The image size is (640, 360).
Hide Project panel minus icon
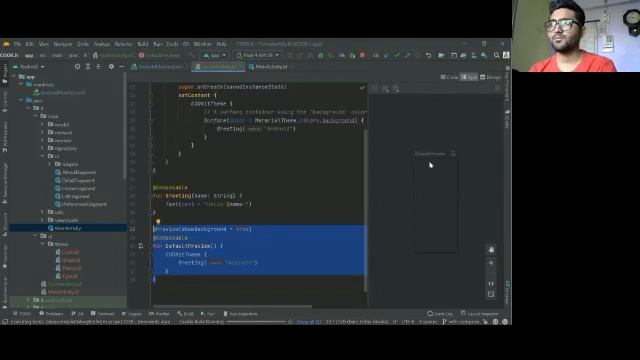tap(122, 67)
